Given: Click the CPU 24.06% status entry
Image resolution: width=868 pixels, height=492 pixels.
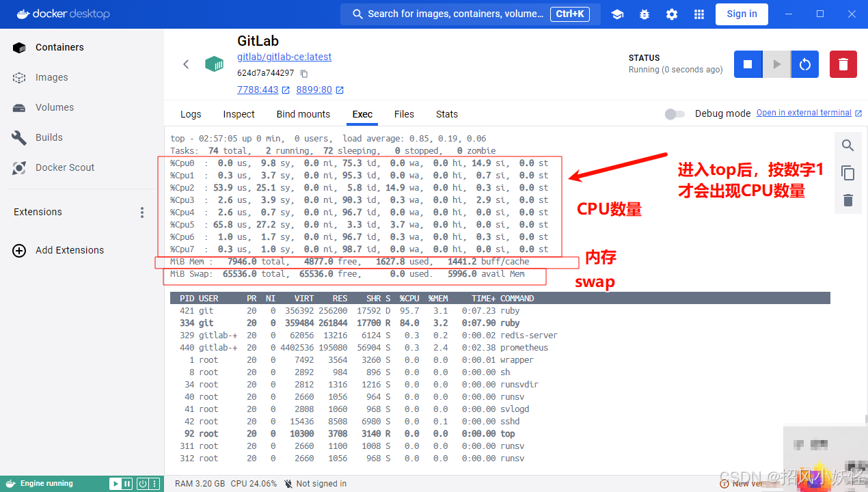Looking at the screenshot, I should click(x=254, y=484).
